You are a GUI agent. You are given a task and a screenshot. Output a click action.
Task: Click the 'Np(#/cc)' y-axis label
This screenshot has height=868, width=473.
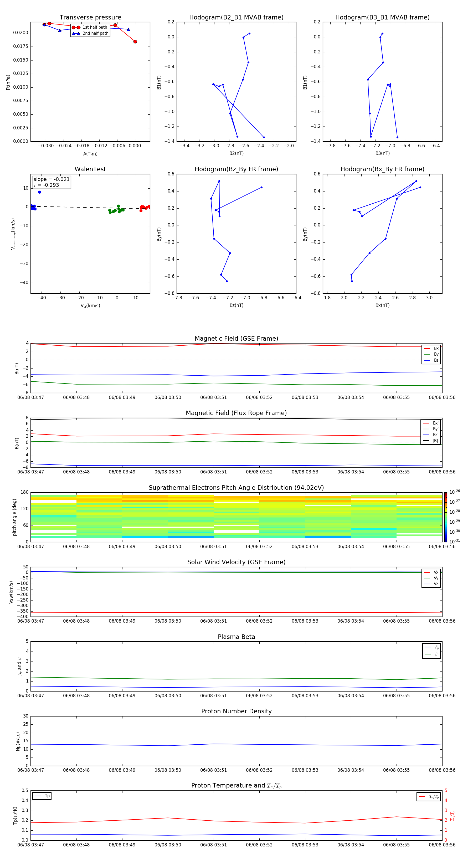click(18, 741)
